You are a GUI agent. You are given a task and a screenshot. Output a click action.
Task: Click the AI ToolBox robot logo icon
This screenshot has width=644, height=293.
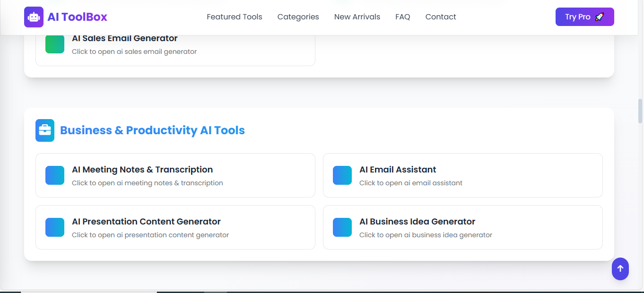click(x=34, y=17)
